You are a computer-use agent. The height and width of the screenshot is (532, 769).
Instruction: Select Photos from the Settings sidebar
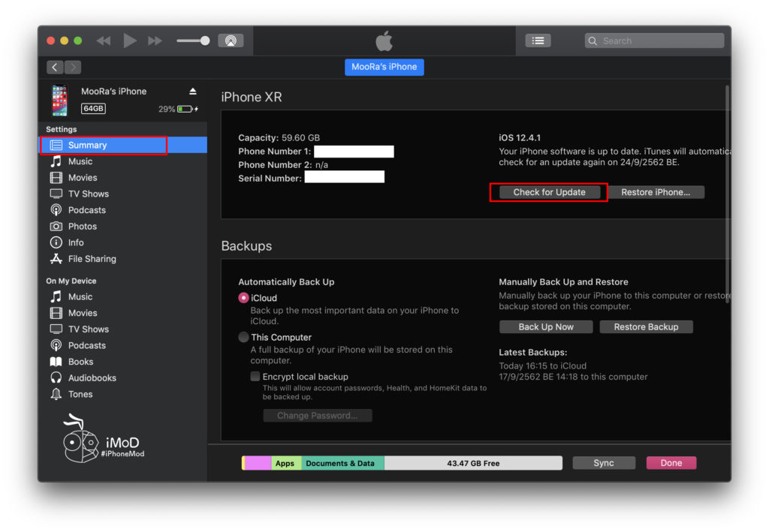(x=80, y=226)
